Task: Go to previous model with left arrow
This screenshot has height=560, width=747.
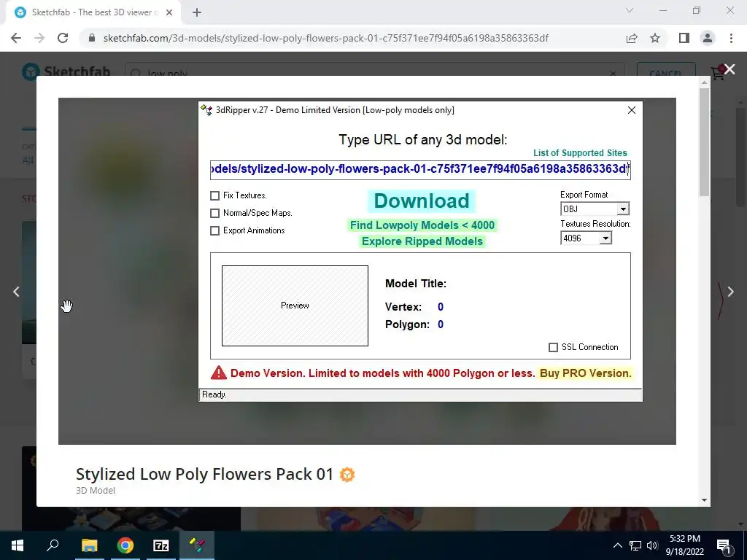Action: point(16,292)
